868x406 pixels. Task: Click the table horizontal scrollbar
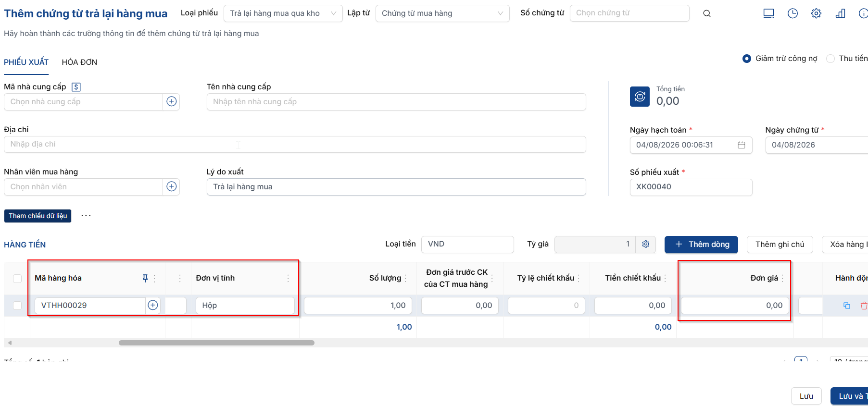coord(216,343)
